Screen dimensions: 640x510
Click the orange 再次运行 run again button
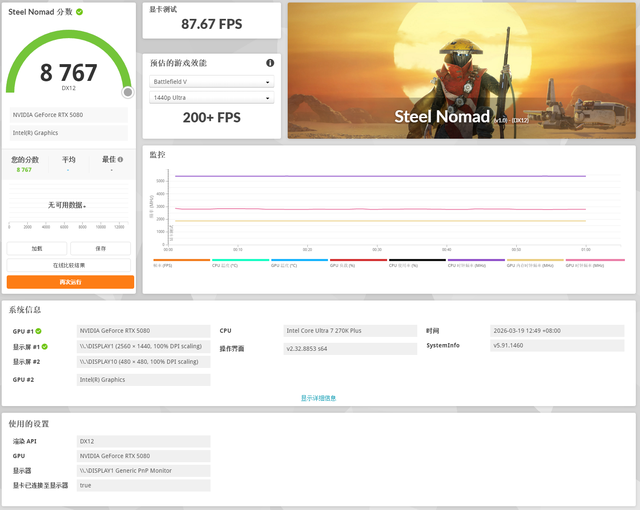[x=70, y=282]
